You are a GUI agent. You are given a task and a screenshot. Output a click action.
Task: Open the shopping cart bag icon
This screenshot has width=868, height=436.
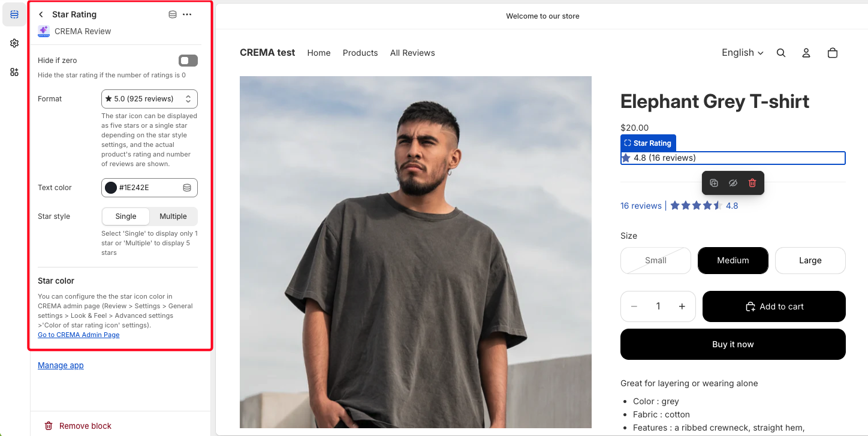pyautogui.click(x=832, y=53)
